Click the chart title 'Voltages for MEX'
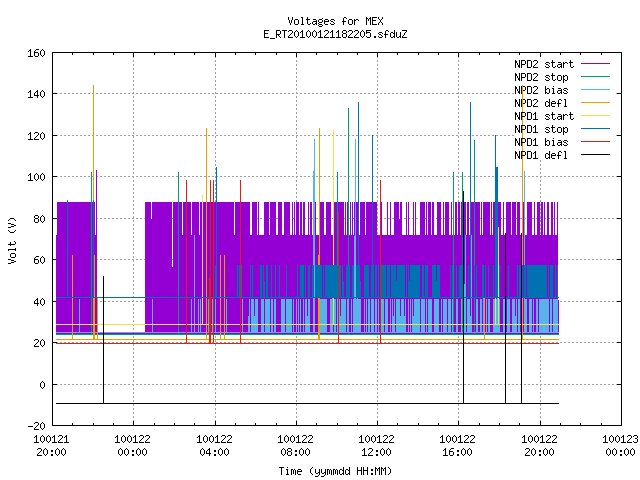Screen dimensions: 640x480 tap(335, 21)
